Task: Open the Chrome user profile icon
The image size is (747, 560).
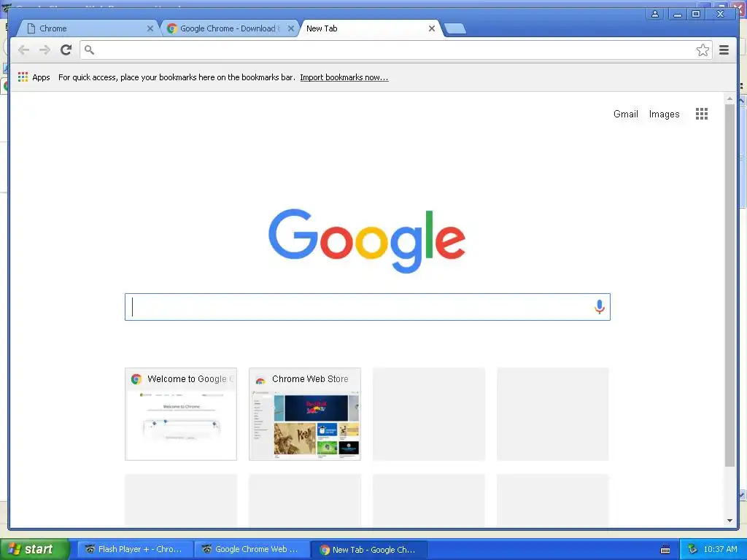Action: click(655, 15)
